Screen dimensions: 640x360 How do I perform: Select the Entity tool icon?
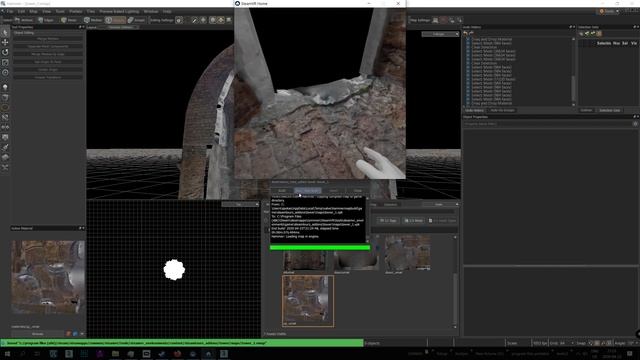[5, 87]
